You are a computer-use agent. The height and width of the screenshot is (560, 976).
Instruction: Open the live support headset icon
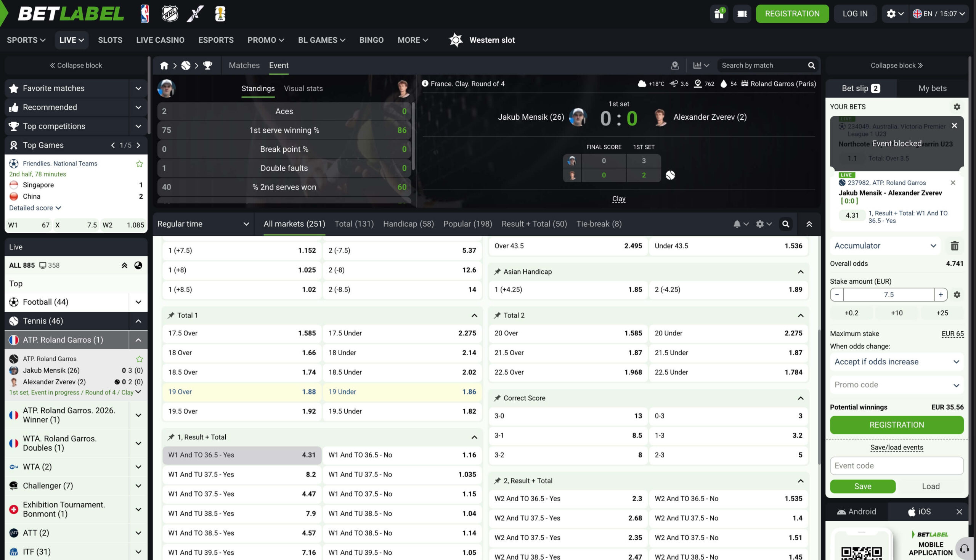click(x=964, y=549)
